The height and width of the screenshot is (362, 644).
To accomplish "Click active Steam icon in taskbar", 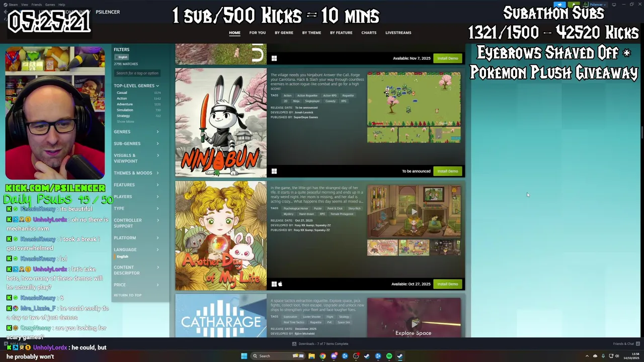I will (x=400, y=356).
